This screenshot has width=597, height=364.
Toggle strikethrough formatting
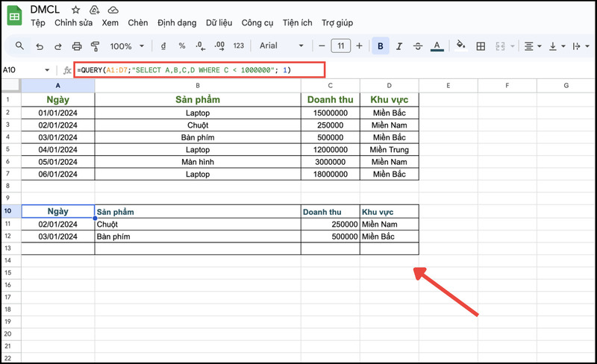coord(419,46)
